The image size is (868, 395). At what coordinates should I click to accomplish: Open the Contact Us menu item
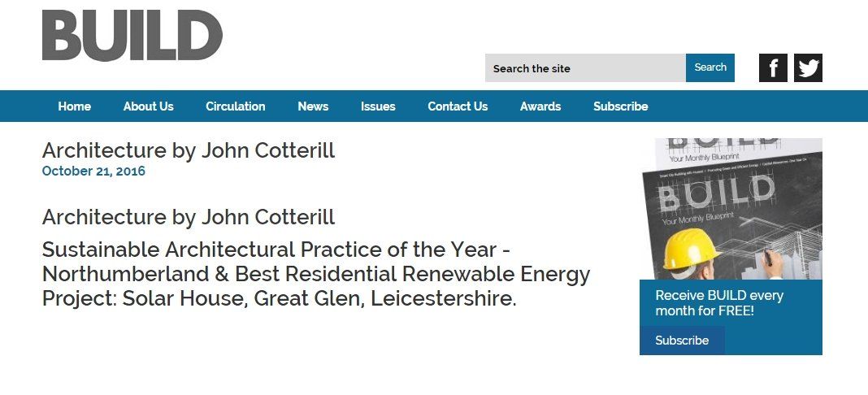tap(458, 106)
